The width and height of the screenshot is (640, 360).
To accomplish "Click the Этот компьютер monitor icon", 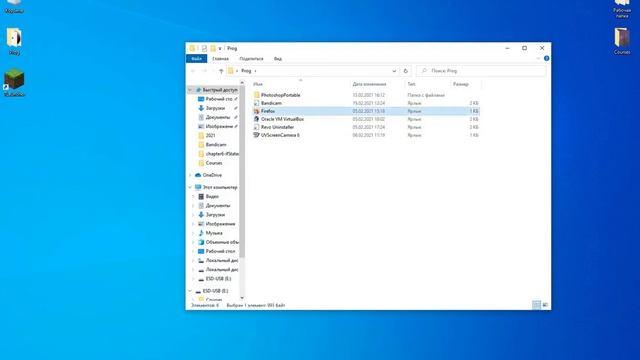I will click(x=198, y=187).
